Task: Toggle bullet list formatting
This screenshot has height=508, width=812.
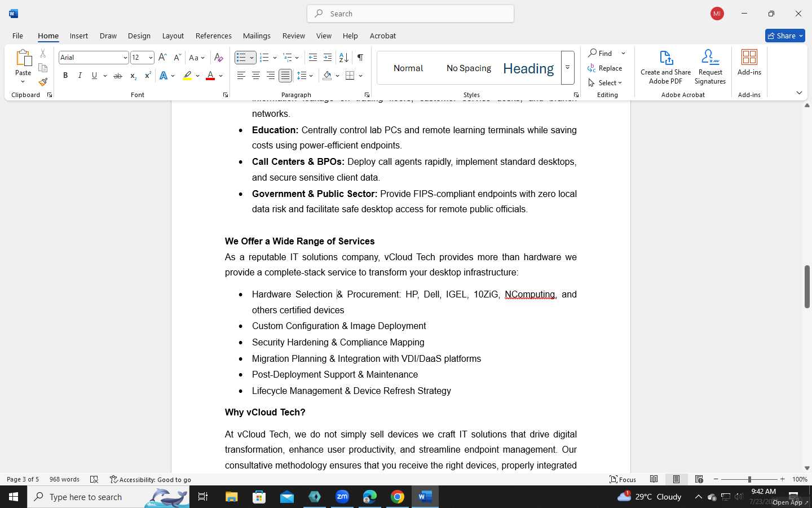Action: pos(241,58)
